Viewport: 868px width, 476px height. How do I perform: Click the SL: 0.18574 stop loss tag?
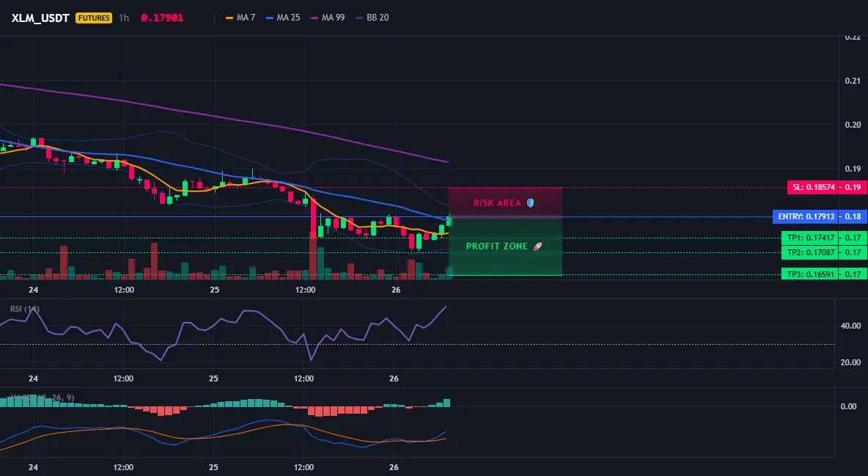pyautogui.click(x=813, y=187)
